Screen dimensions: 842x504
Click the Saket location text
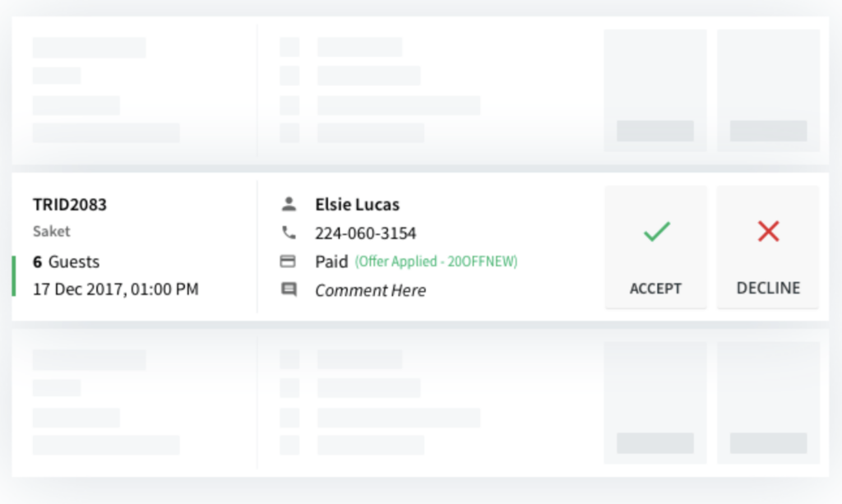[x=52, y=231]
